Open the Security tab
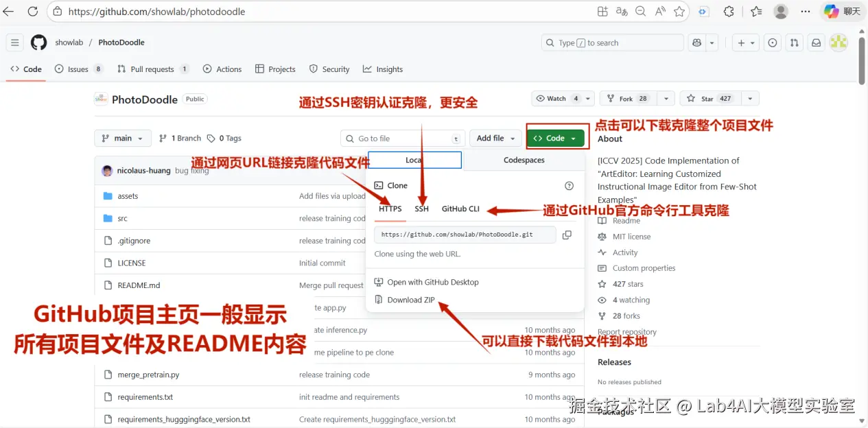The height and width of the screenshot is (428, 868). pos(329,69)
